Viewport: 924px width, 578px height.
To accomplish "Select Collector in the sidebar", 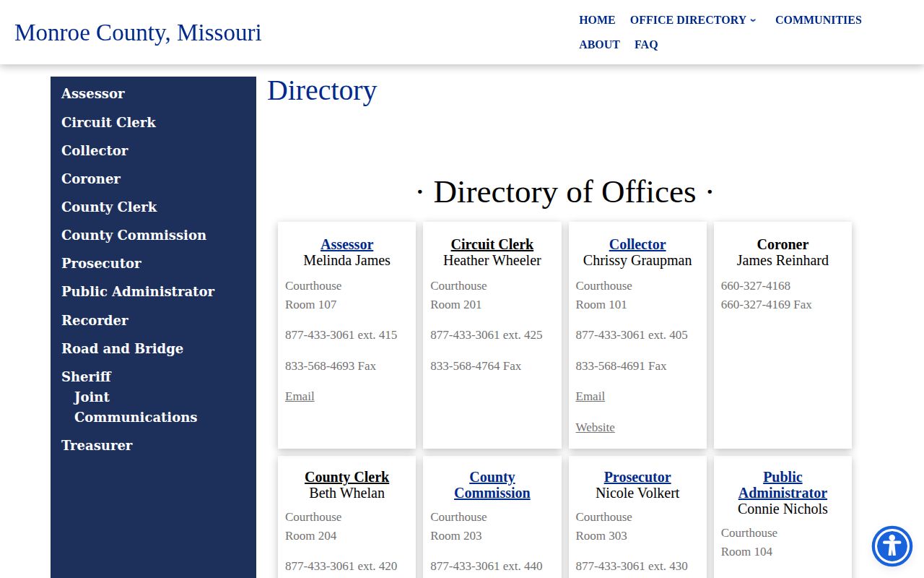I will point(95,150).
